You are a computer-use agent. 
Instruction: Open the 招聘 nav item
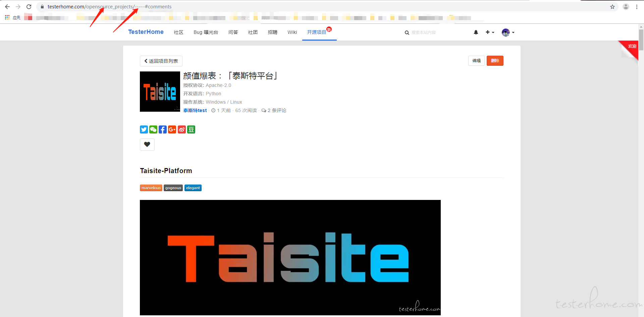click(x=273, y=32)
